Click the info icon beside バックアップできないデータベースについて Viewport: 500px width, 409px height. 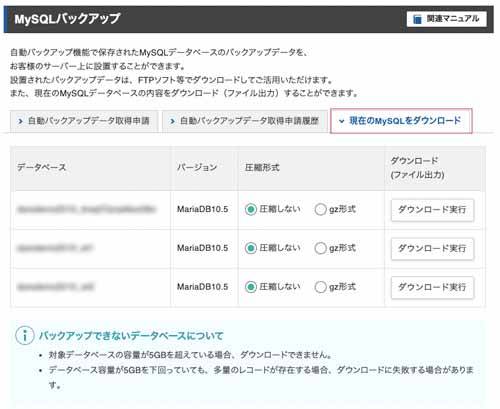(x=25, y=335)
